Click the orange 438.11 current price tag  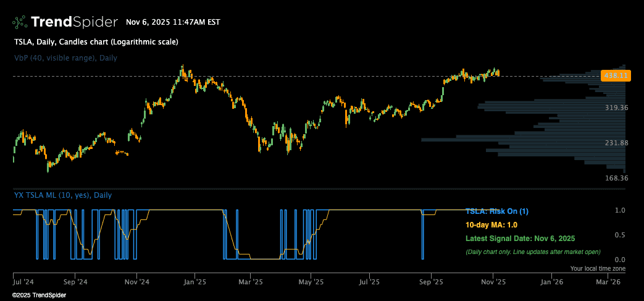616,75
